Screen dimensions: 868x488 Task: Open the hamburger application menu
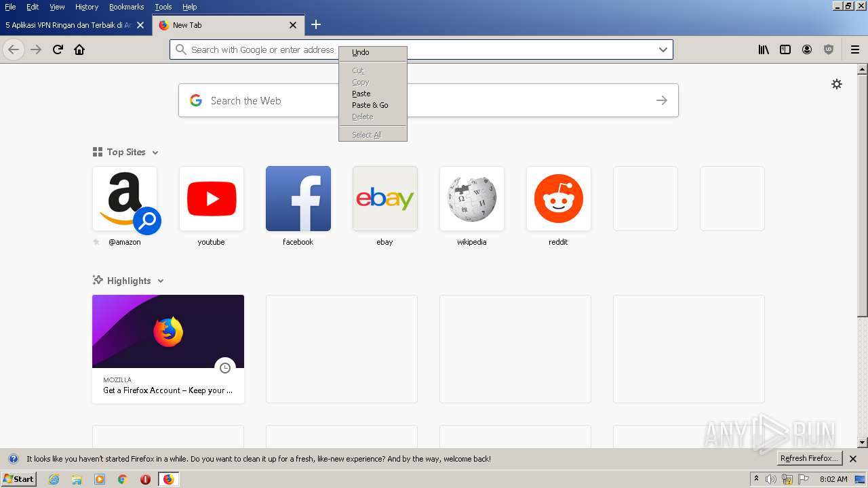click(x=855, y=49)
